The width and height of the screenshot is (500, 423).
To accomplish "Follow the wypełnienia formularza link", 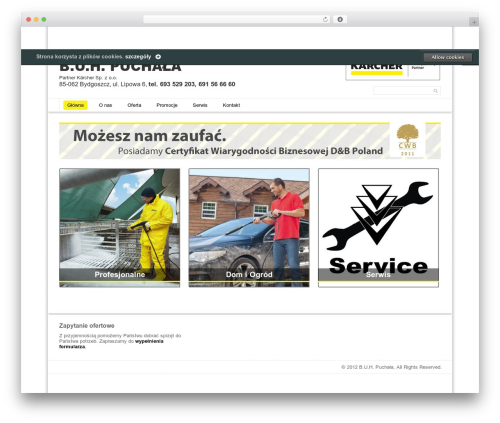I will 111,344.
